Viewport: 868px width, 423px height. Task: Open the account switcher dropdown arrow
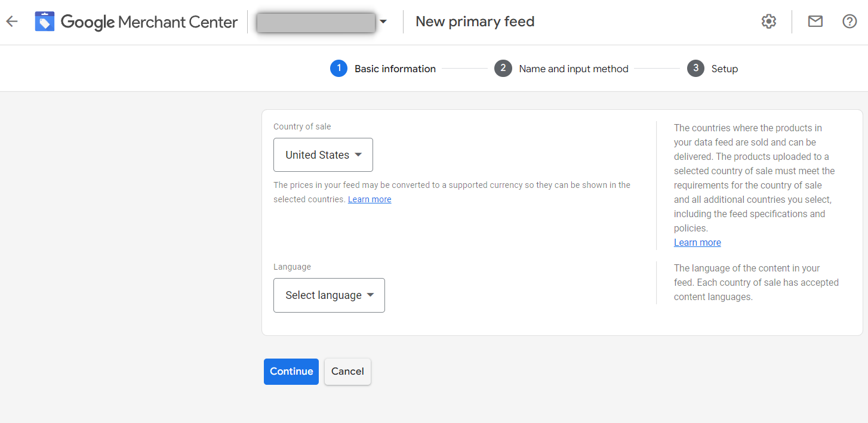coord(383,22)
